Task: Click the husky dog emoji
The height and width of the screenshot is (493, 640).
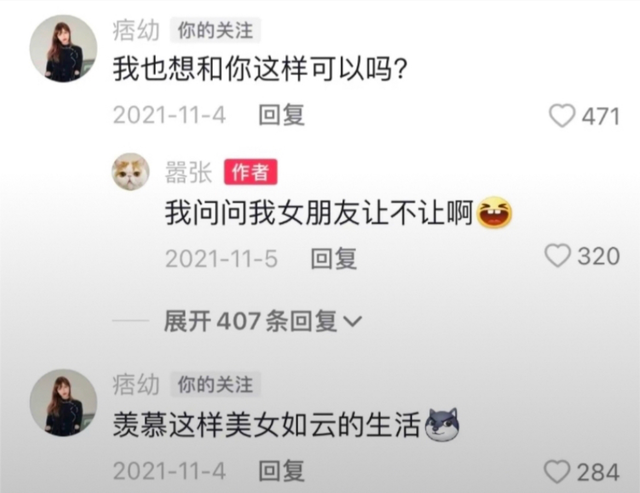Action: coord(442,425)
